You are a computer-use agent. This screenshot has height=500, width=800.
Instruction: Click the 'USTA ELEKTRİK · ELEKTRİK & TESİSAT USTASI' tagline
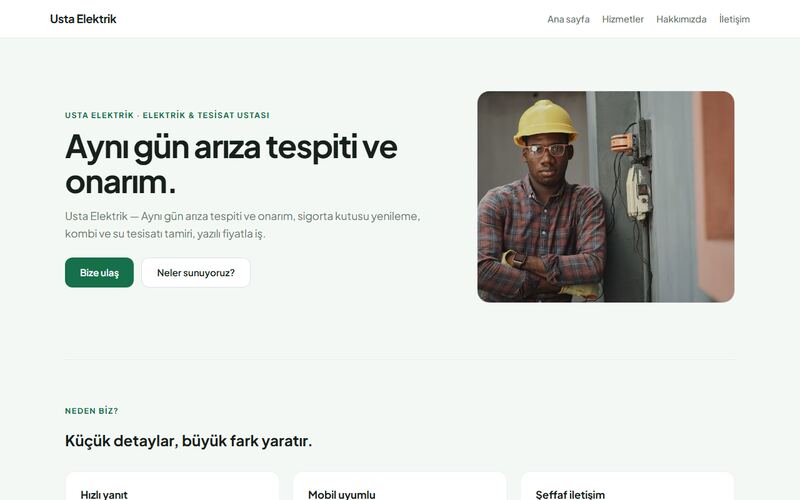tap(167, 115)
